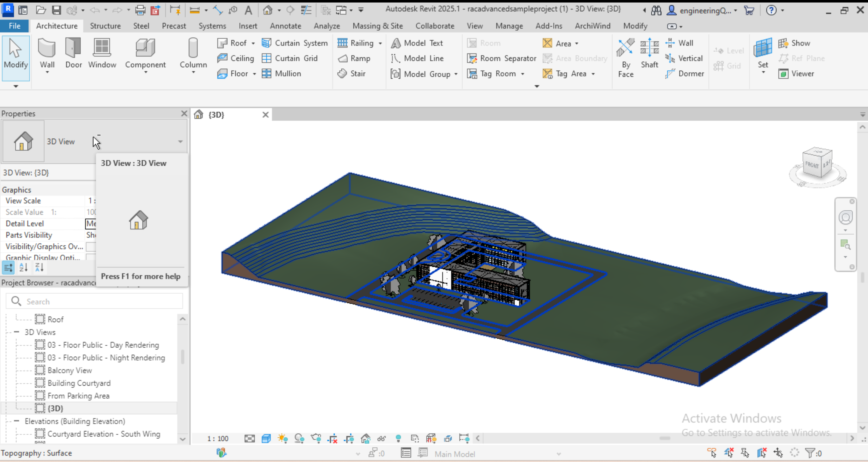Image resolution: width=868 pixels, height=462 pixels.
Task: Open the Annotate ribbon tab
Action: (x=285, y=26)
